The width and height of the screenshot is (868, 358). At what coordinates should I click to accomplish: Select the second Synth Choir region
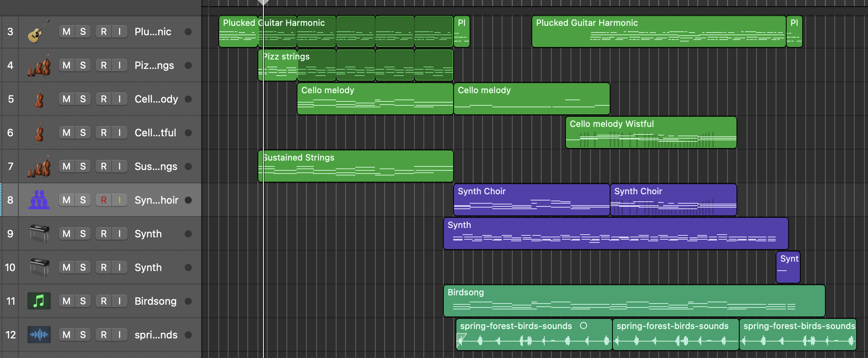click(674, 200)
